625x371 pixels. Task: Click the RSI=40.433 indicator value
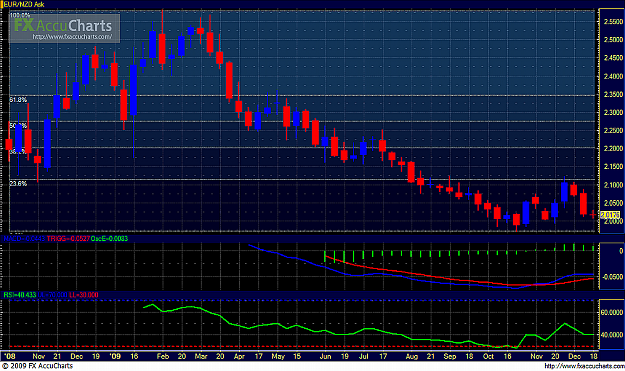pos(20,295)
